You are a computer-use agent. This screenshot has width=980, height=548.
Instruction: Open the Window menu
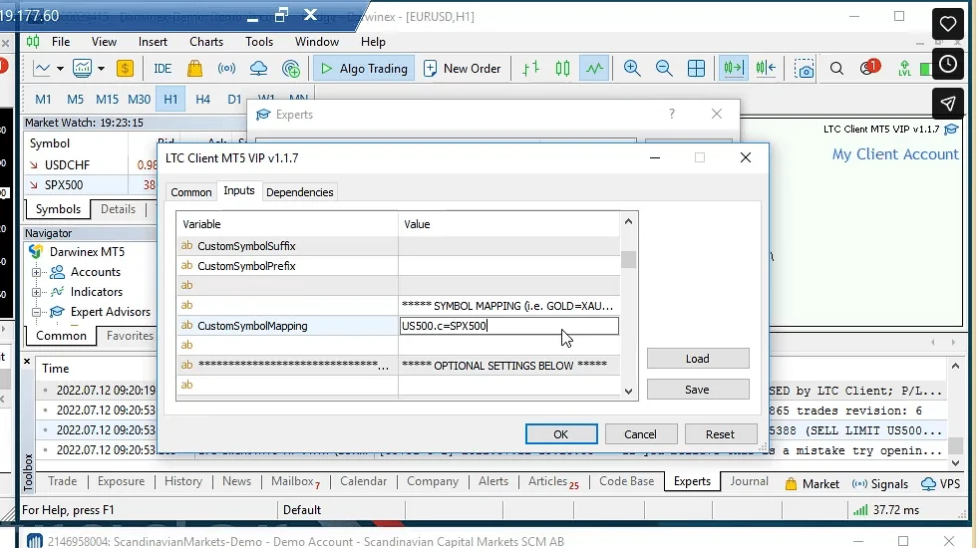click(x=317, y=42)
